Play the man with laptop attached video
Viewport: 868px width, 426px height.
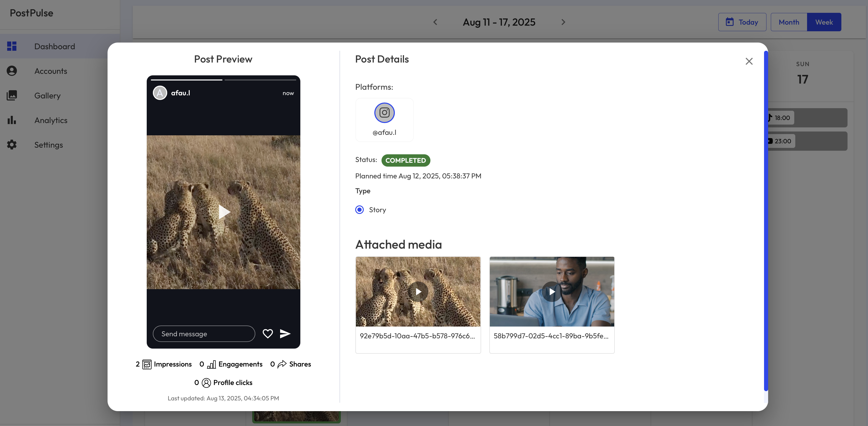point(552,292)
